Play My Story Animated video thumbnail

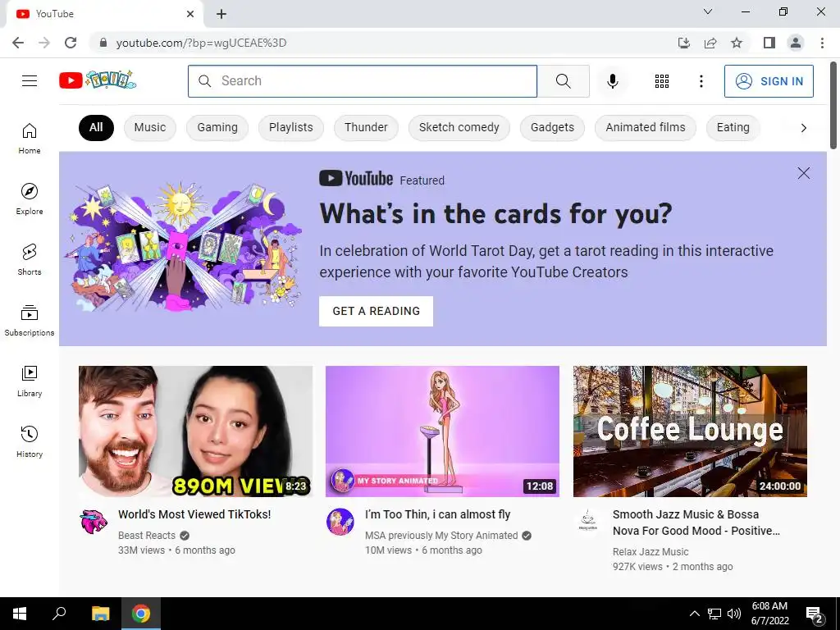click(442, 431)
